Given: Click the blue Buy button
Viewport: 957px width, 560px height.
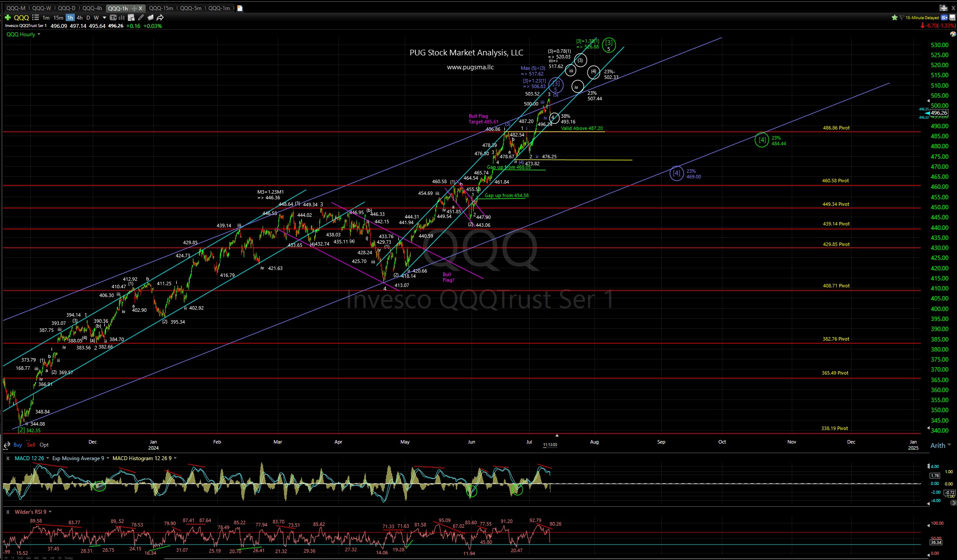Looking at the screenshot, I should (x=17, y=445).
